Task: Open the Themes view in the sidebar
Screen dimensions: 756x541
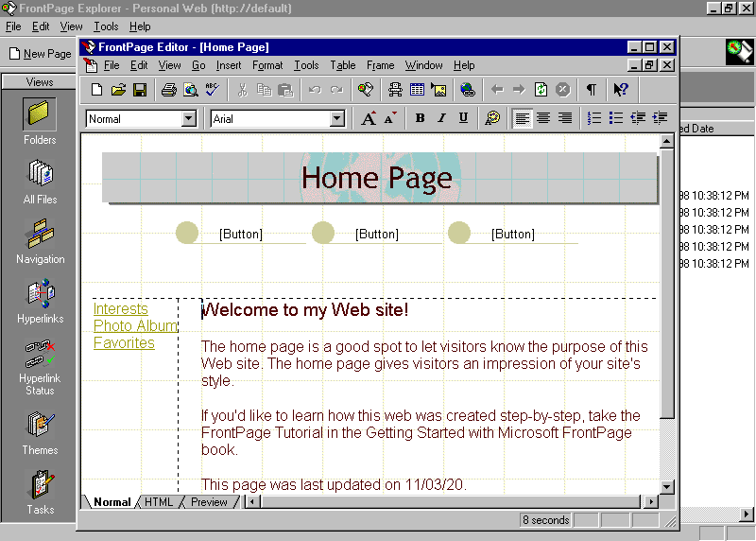Action: click(40, 432)
